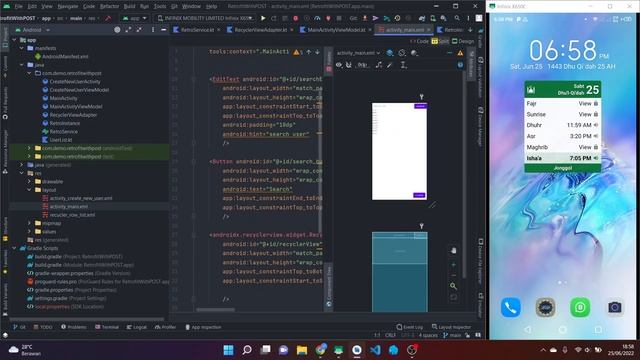Open the Logcat tool window
The height and width of the screenshot is (360, 640).
(x=137, y=327)
